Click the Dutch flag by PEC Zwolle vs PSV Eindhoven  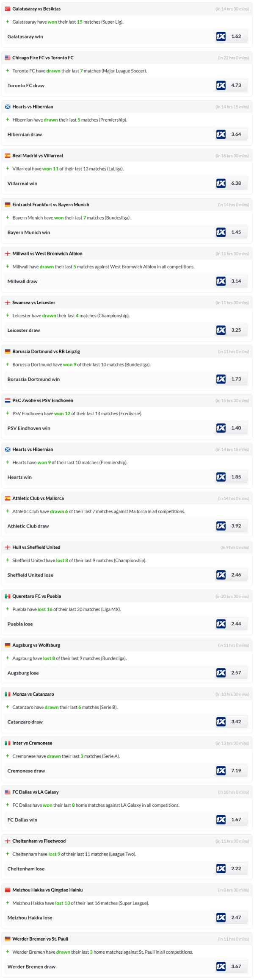pos(8,400)
